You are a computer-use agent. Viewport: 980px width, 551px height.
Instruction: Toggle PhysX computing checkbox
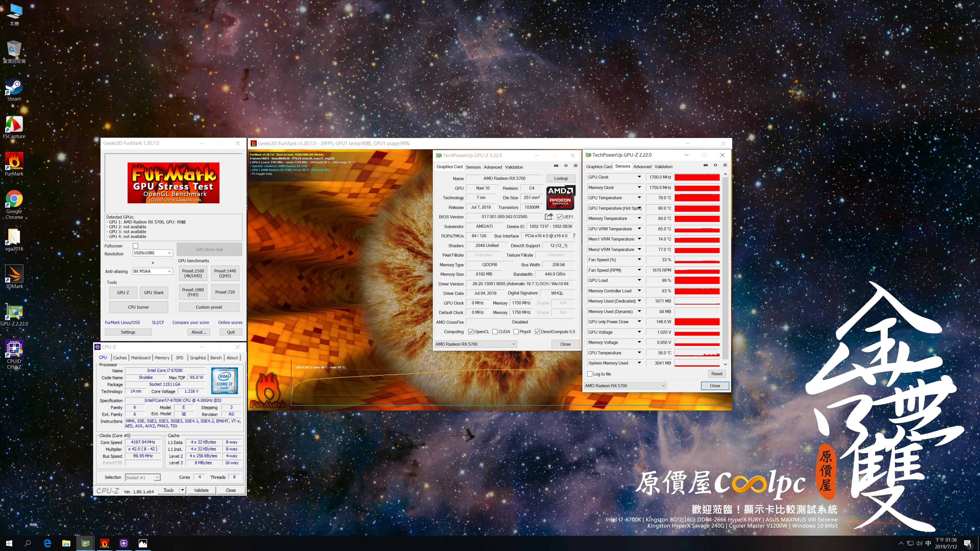[516, 332]
